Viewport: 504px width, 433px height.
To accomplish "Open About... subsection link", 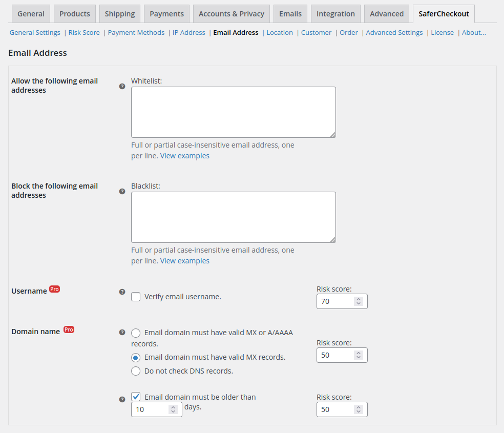I will pyautogui.click(x=474, y=32).
